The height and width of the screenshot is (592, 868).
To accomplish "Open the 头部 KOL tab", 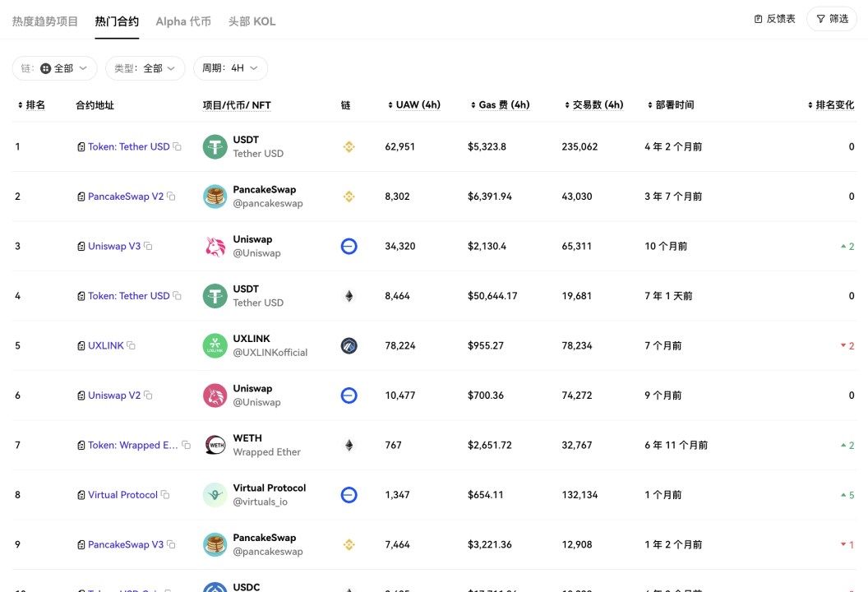I will [252, 21].
